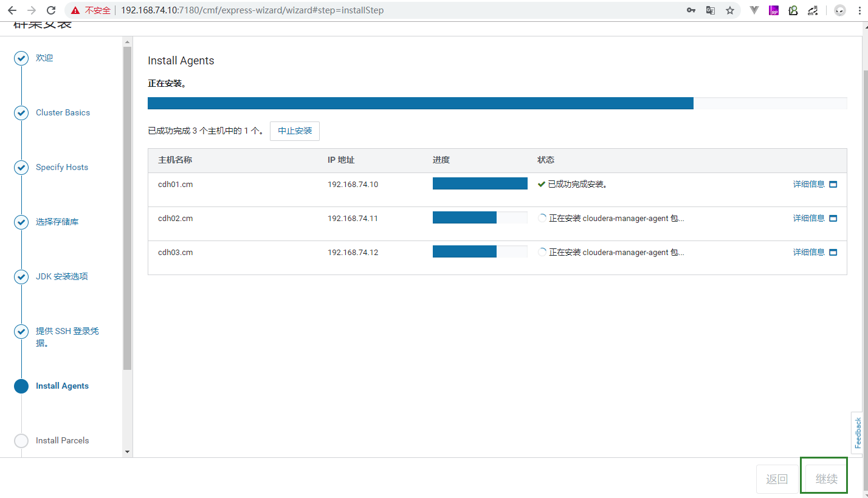Open details window icon for cdh01.cm

click(x=833, y=184)
